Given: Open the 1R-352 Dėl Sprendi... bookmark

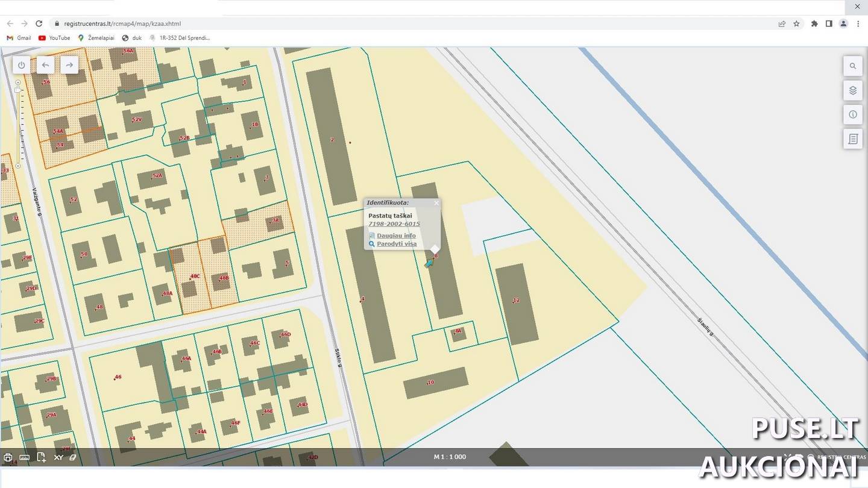Looking at the screenshot, I should click(180, 38).
